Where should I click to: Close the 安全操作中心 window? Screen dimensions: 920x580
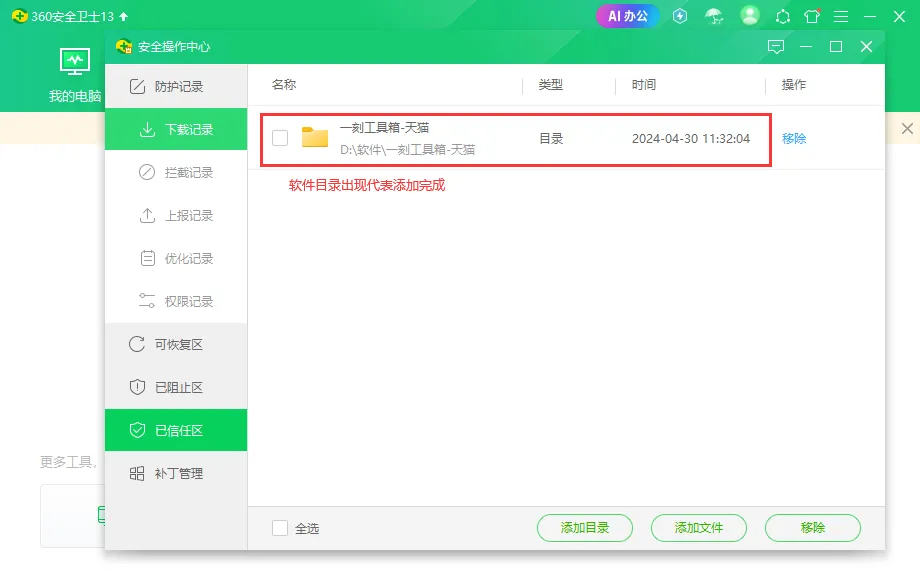point(866,47)
